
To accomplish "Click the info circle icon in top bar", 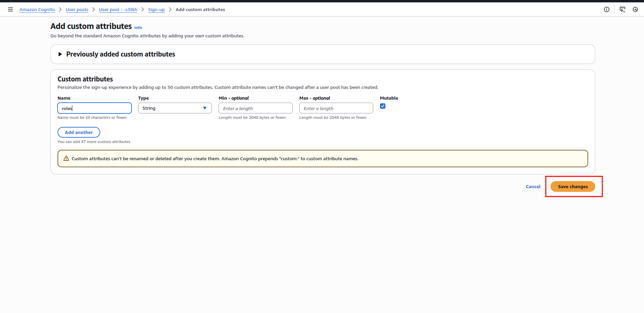I will [607, 9].
